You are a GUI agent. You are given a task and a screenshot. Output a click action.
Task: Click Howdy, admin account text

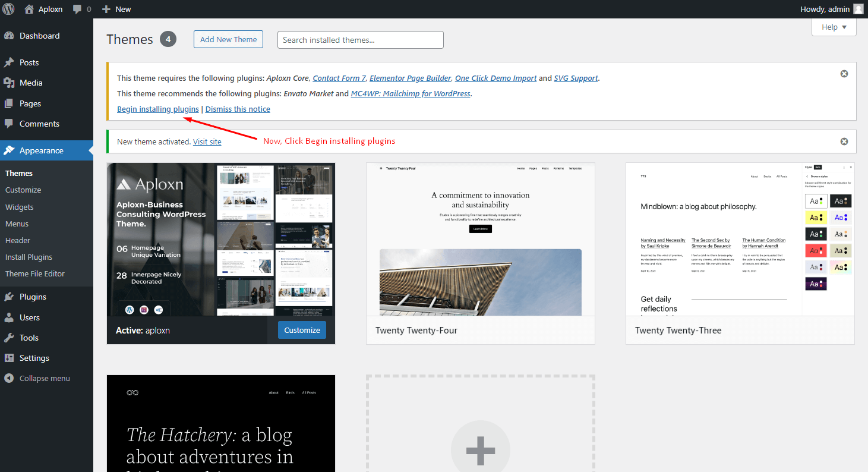[825, 9]
